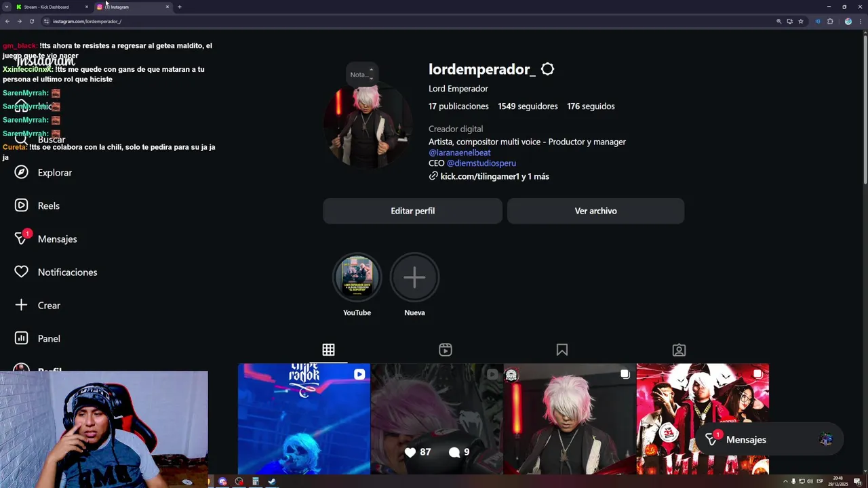Open taskbar volume control
Viewport: 868px width, 488px height.
coord(810,482)
